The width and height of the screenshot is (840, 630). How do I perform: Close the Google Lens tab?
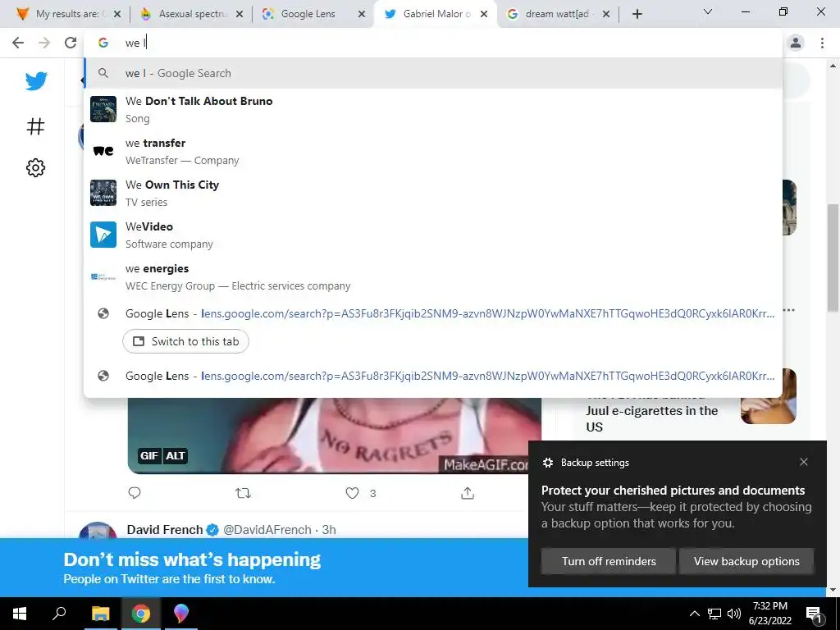point(362,14)
